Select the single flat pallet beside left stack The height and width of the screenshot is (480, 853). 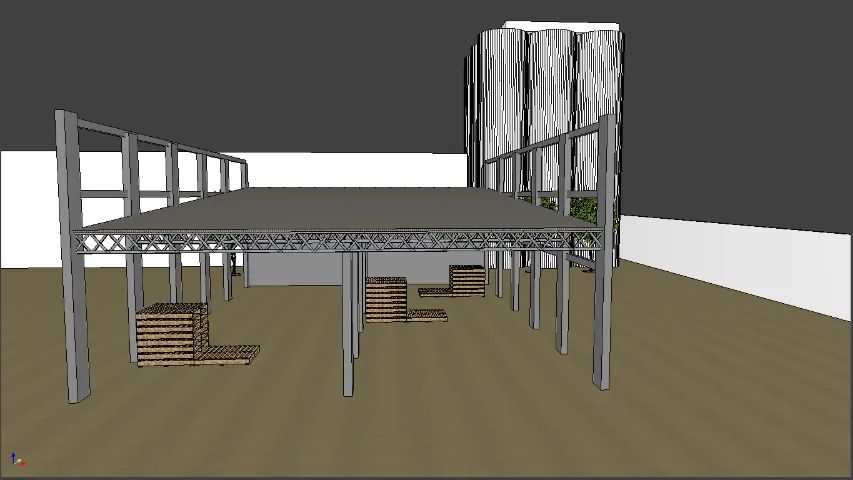(x=227, y=354)
